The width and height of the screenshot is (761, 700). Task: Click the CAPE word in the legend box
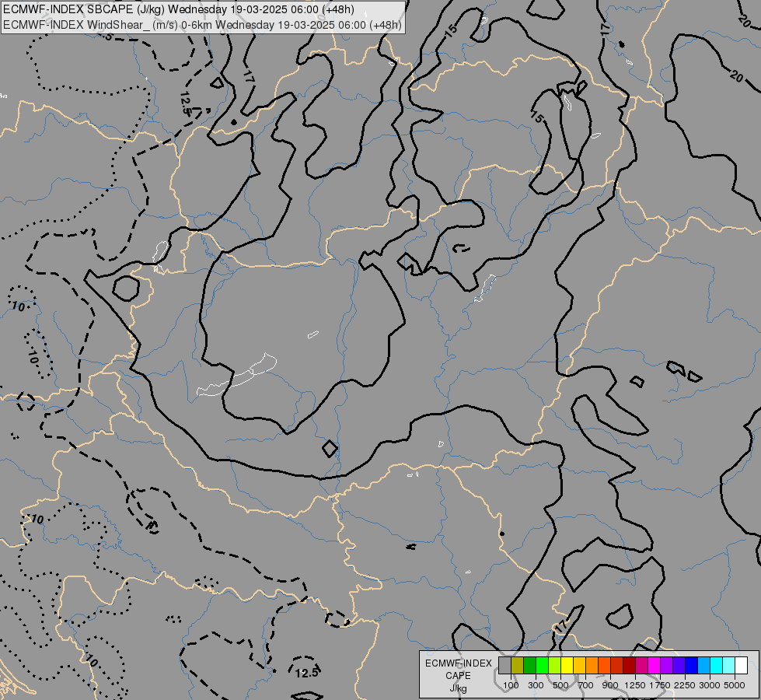click(x=458, y=676)
